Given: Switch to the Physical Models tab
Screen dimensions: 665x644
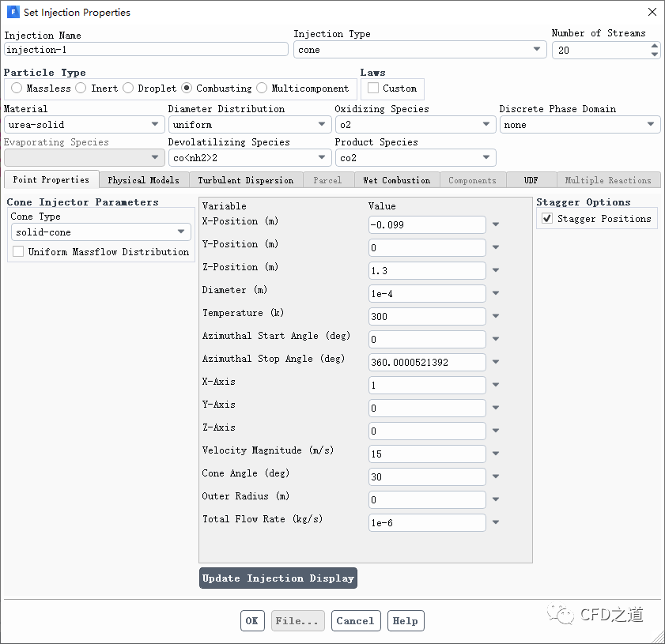Looking at the screenshot, I should point(143,180).
